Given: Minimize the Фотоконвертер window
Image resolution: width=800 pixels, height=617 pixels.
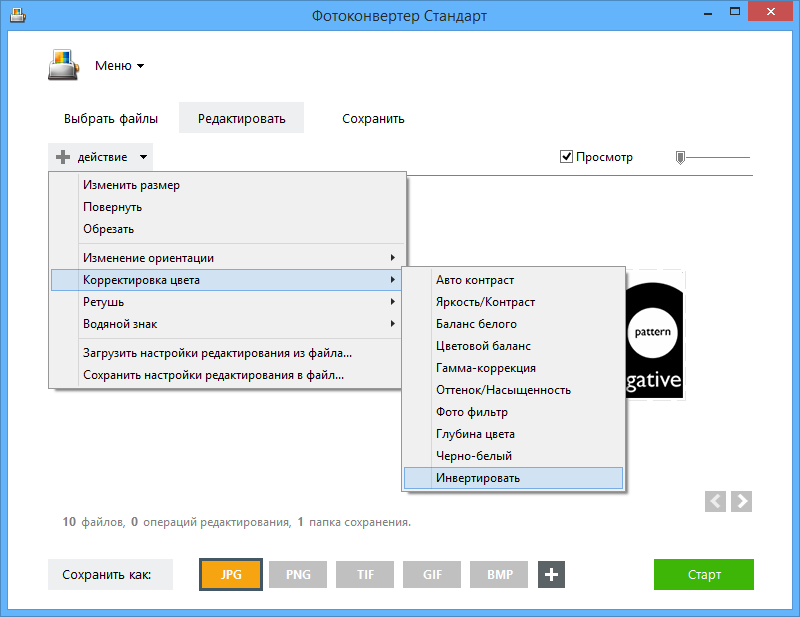Looking at the screenshot, I should (x=708, y=12).
